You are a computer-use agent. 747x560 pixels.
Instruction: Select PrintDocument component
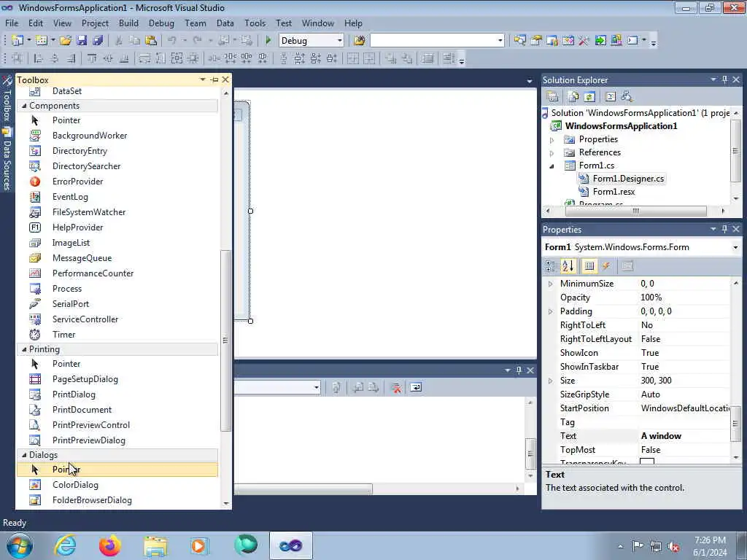[82, 410]
